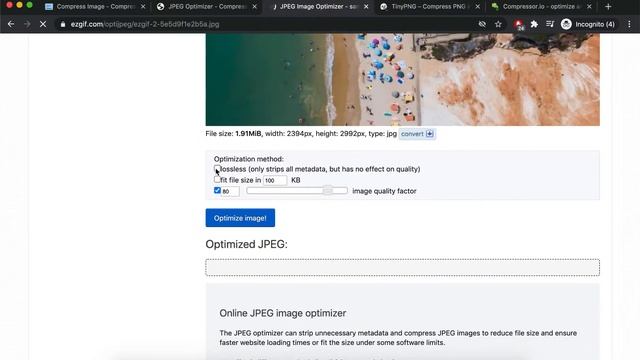
Task: Close the Compress Image tab
Action: click(143, 7)
